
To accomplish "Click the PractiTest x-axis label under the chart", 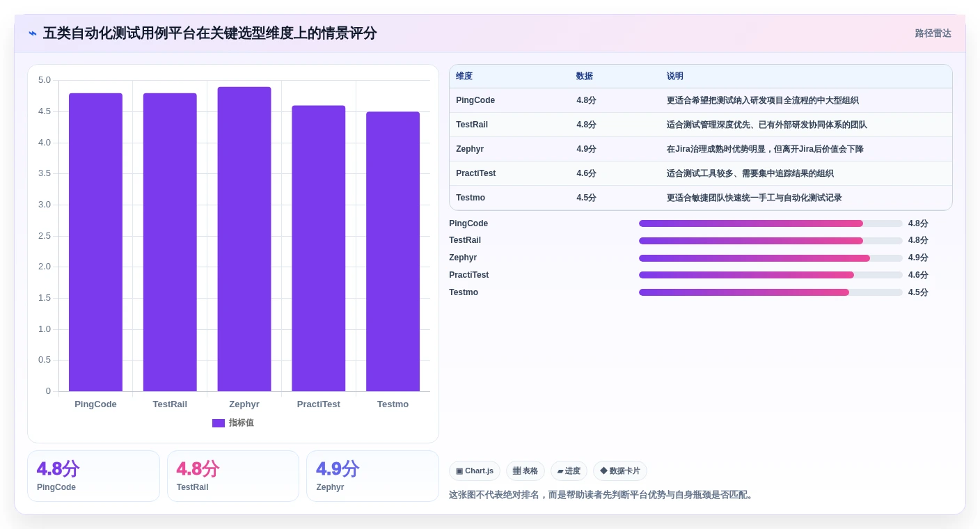I will (x=319, y=404).
